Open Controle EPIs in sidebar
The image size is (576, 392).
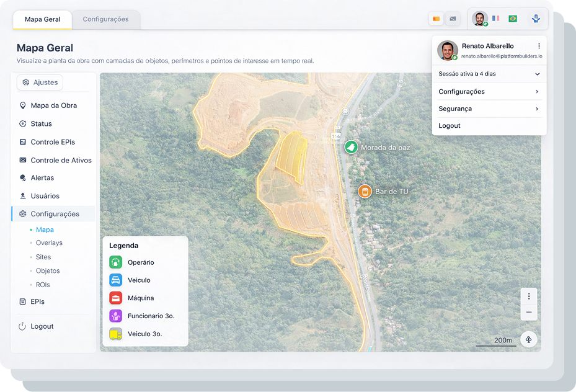54,142
